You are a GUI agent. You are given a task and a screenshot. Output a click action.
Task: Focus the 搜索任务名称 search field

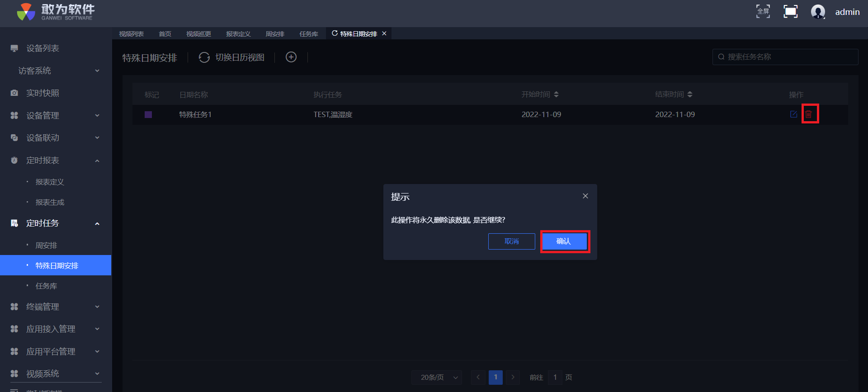785,57
